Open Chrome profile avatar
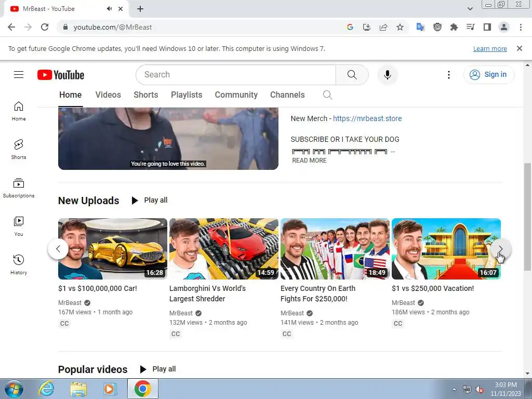 pos(504,27)
